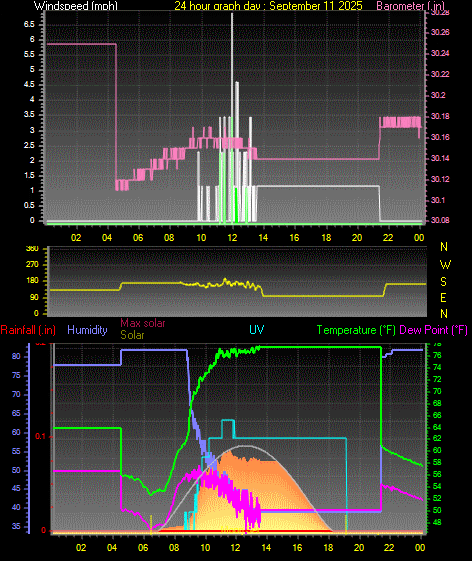Click the '30.12' barometer axis value

coord(440,179)
